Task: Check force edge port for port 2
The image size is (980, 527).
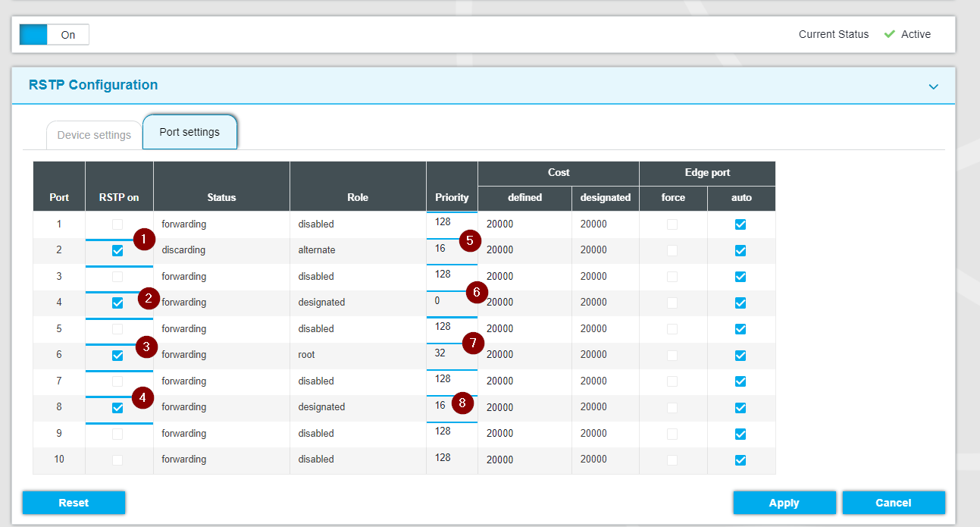Action: pos(672,251)
